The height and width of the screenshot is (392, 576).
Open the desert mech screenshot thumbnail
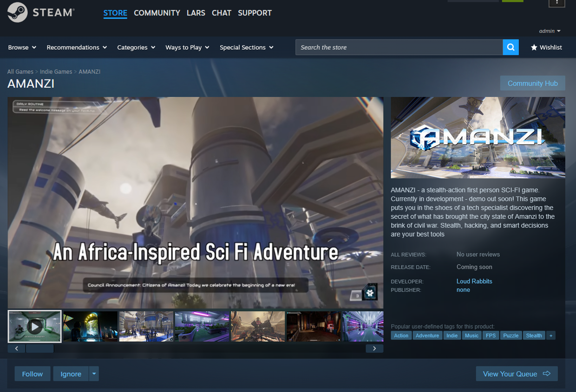(258, 327)
